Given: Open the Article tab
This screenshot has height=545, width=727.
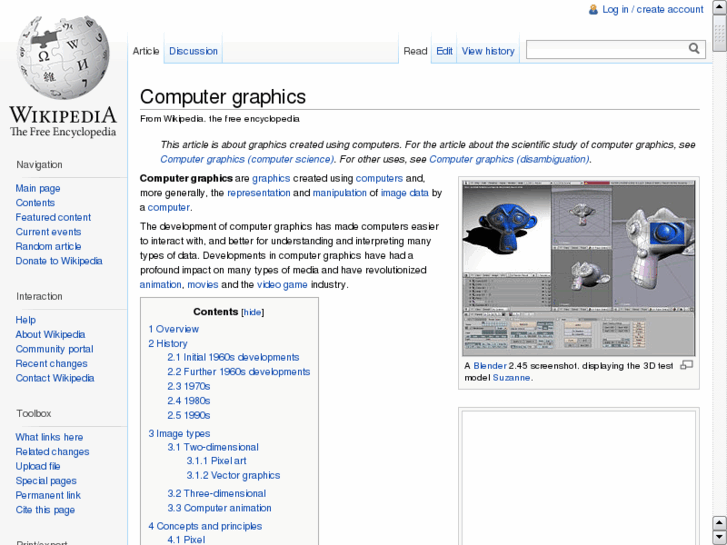Looking at the screenshot, I should pos(146,51).
